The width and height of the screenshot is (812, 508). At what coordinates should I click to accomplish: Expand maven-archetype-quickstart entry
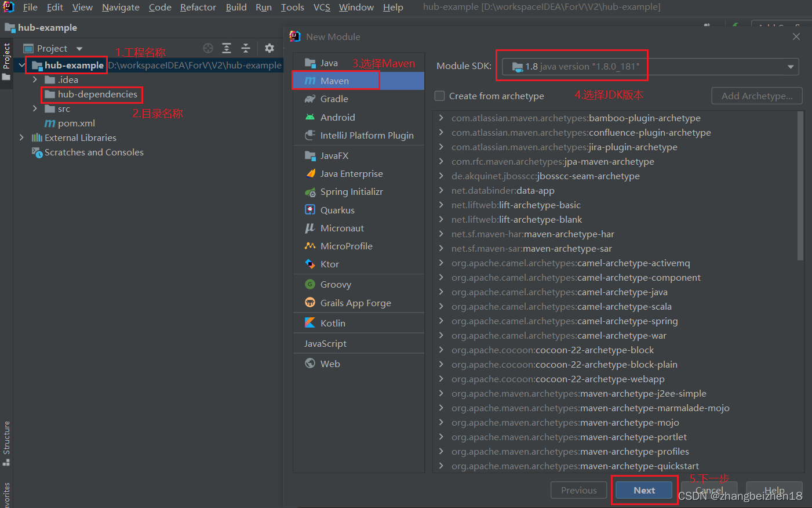(441, 466)
